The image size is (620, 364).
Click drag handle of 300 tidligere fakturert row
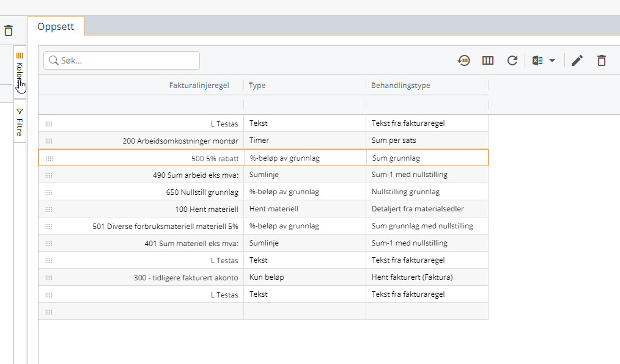(49, 278)
